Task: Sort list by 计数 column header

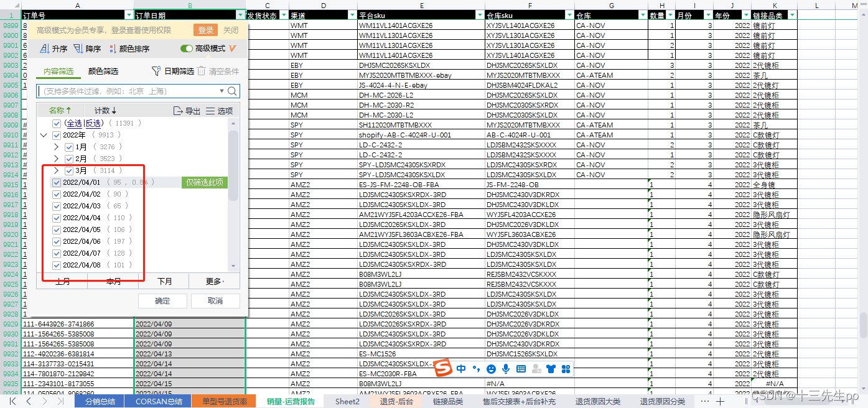Action: (105, 111)
